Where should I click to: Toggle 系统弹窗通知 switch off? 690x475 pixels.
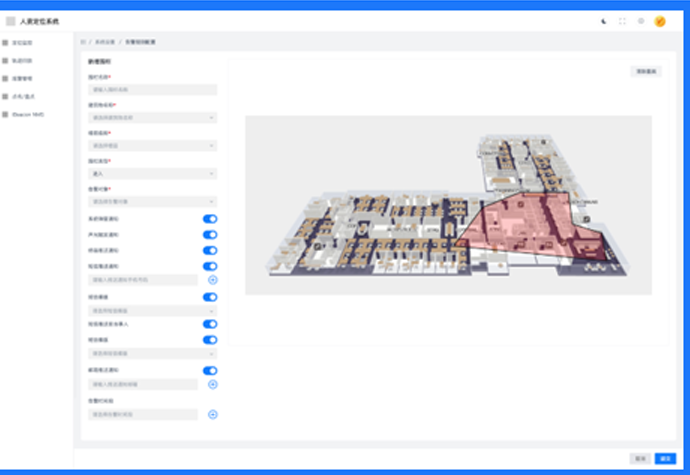pyautogui.click(x=210, y=218)
